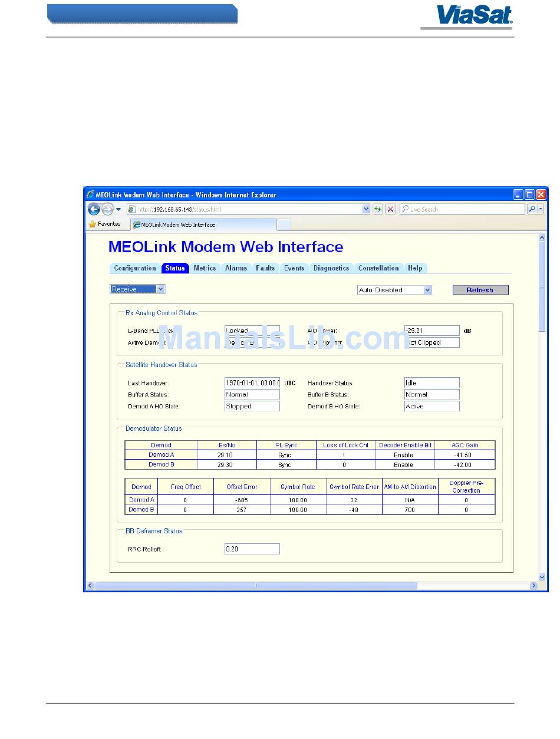This screenshot has height=739, width=560.
Task: Click the L-Band PLL Locked field
Action: [x=252, y=331]
